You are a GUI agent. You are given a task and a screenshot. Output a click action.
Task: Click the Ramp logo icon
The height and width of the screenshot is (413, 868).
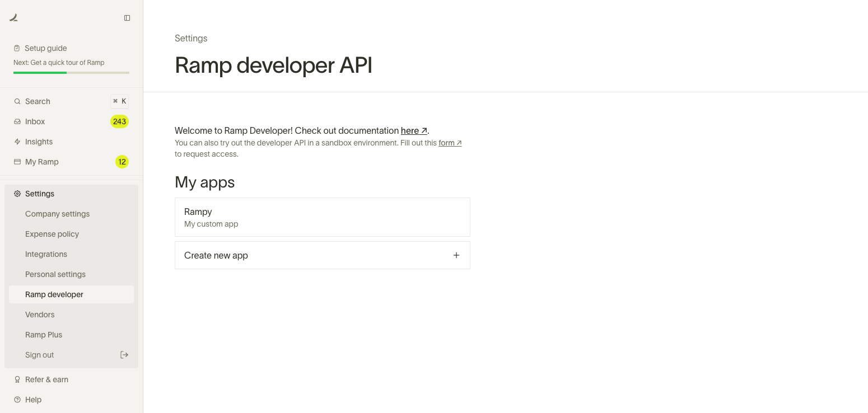coord(12,17)
